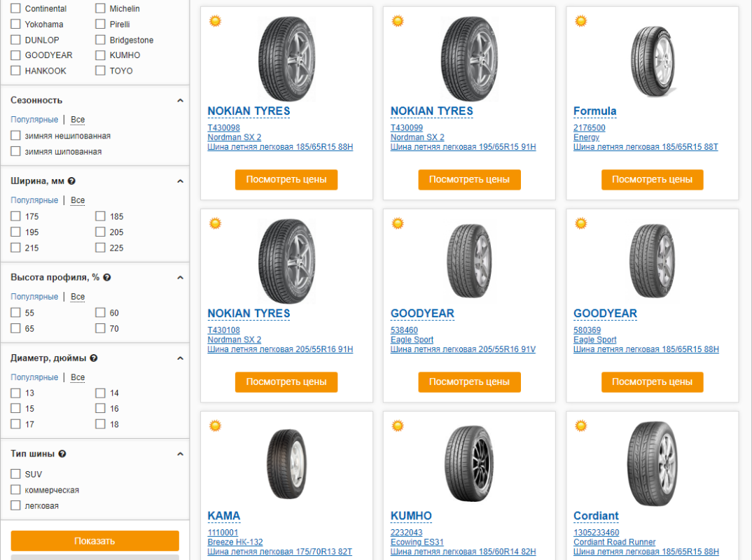Image resolution: width=752 pixels, height=560 pixels.
Task: Collapse the Сезонность filter section
Action: [181, 101]
